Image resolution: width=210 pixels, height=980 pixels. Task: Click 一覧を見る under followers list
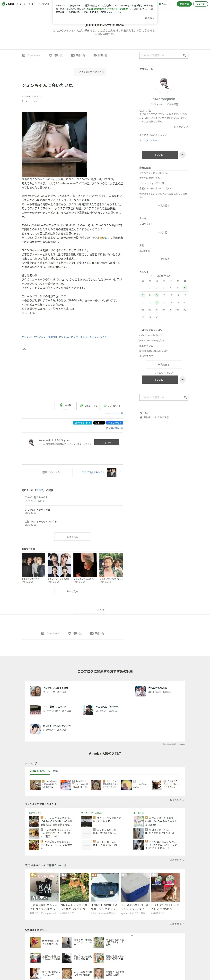(x=164, y=364)
